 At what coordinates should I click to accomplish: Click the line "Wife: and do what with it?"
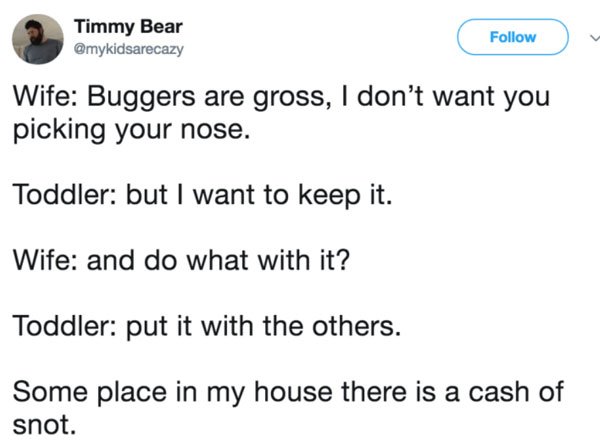pos(181,260)
